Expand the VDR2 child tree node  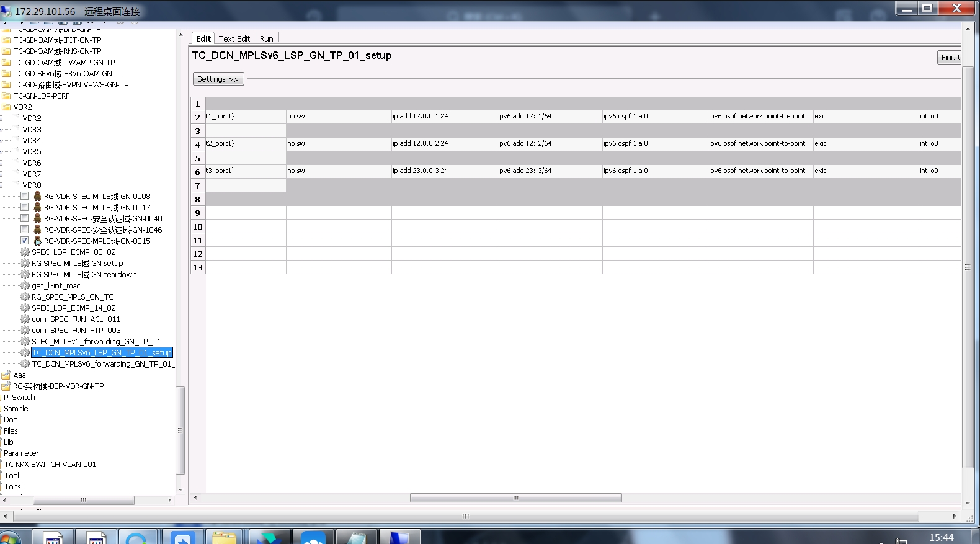[2, 118]
